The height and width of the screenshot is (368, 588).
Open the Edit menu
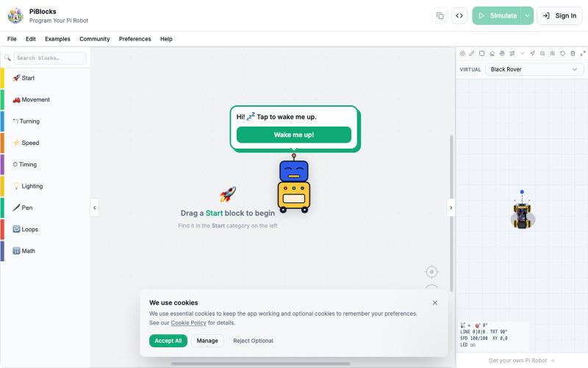click(x=31, y=39)
